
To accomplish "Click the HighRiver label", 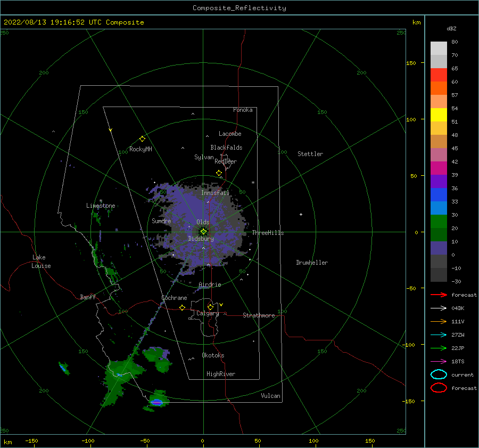I will [221, 374].
